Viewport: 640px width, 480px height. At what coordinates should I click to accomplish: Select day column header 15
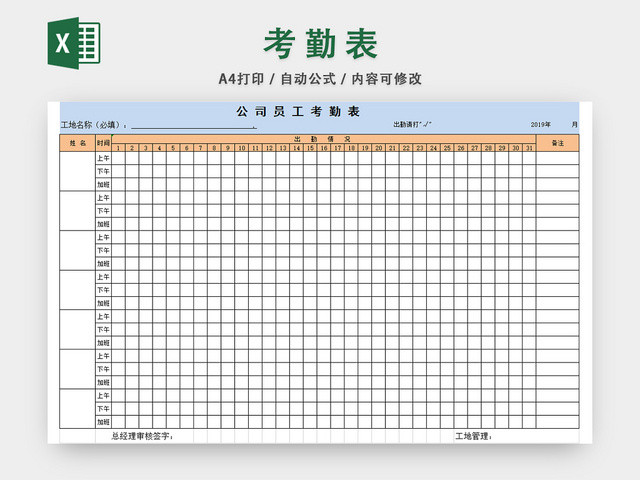click(x=310, y=148)
